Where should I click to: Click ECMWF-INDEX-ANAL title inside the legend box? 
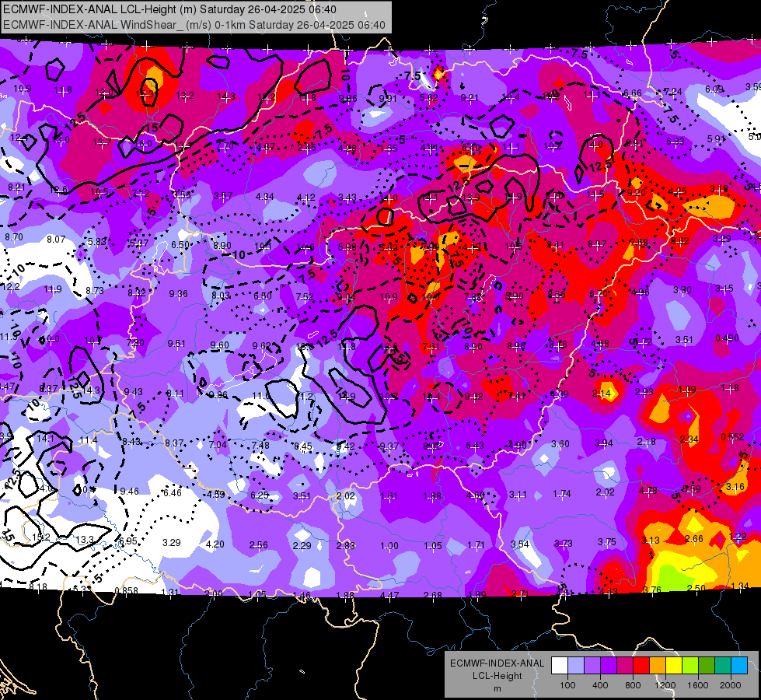(x=497, y=663)
